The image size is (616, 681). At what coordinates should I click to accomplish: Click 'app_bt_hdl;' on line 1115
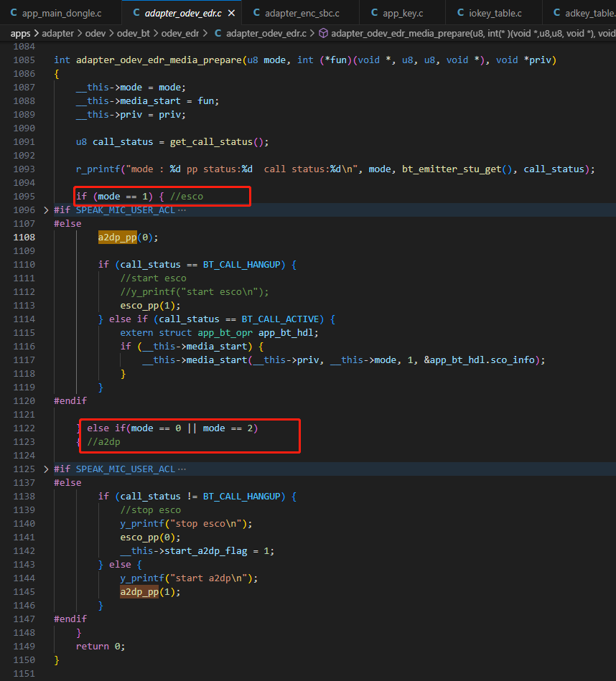click(289, 333)
